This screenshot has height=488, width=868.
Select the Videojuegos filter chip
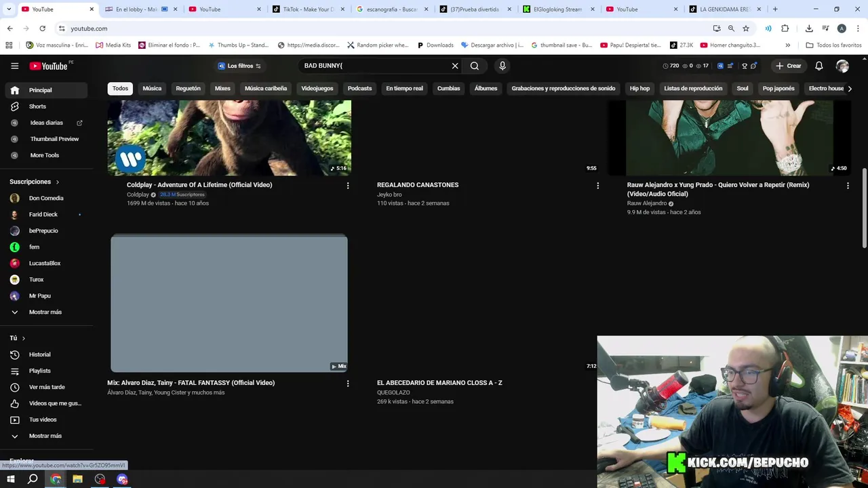point(317,88)
